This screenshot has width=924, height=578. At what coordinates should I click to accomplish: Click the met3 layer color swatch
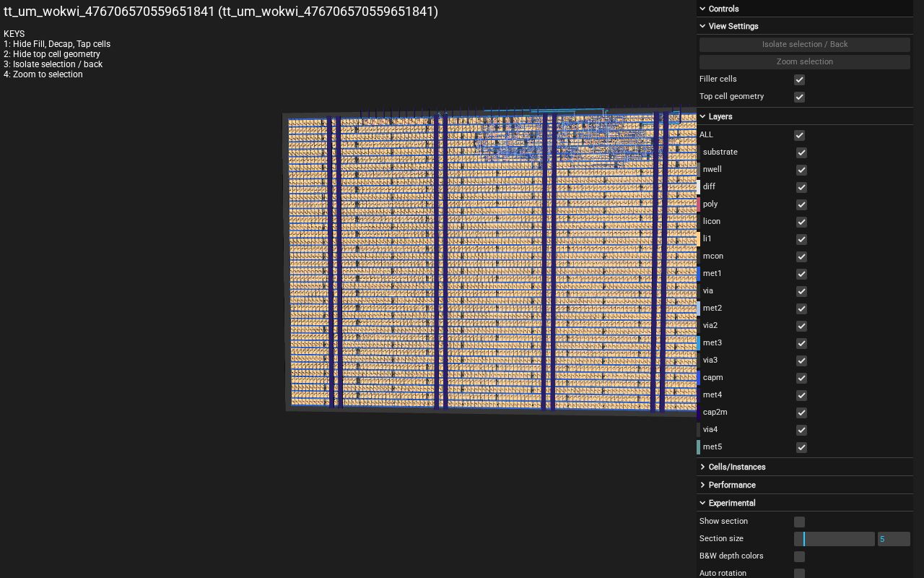[698, 343]
